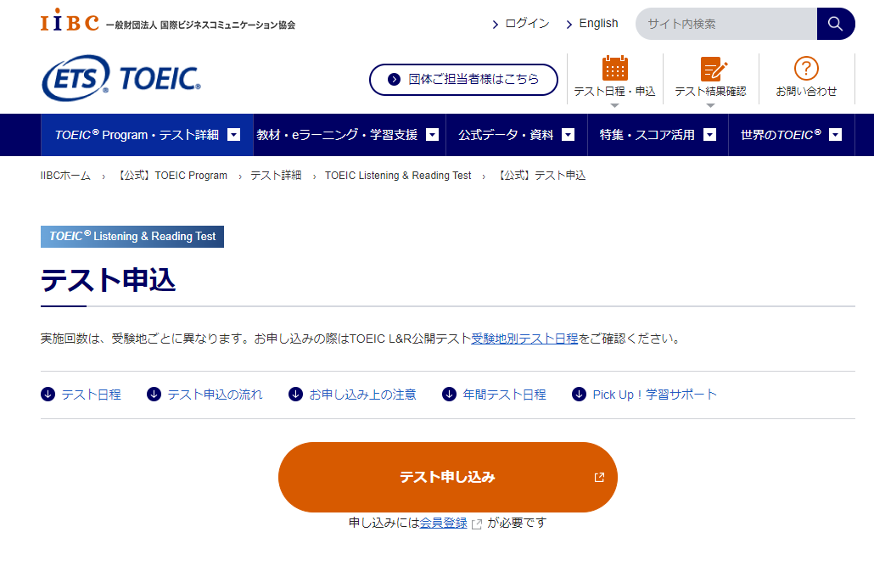This screenshot has height=588, width=874.
Task: Go to 【公式】TOEIC Program breadcrumb
Action: pos(171,176)
